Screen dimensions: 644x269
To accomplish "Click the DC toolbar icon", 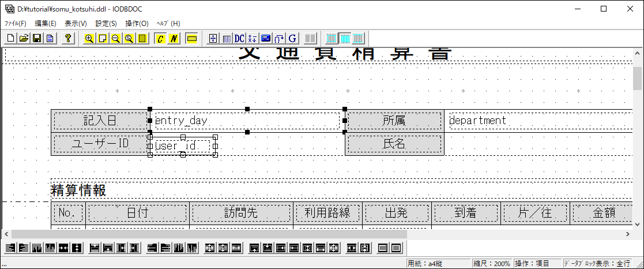I will pos(239,39).
